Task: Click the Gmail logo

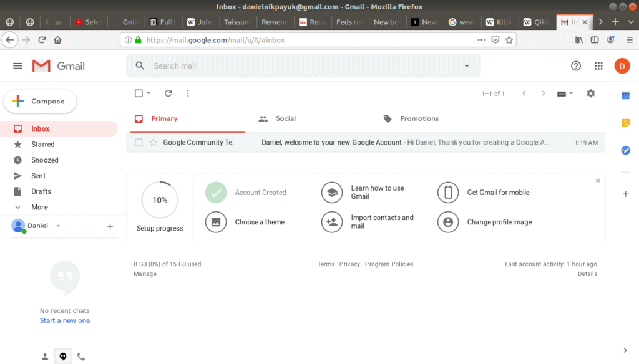Action: (x=58, y=66)
